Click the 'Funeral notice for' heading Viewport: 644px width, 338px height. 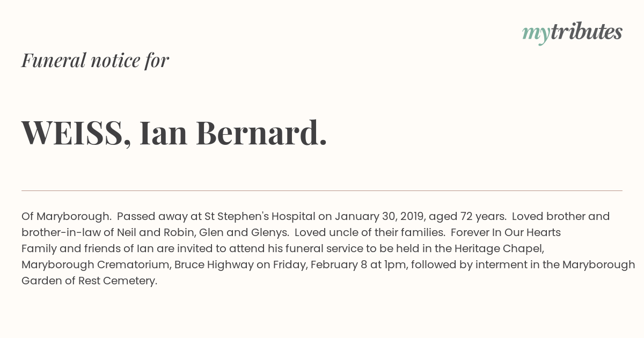(x=95, y=60)
